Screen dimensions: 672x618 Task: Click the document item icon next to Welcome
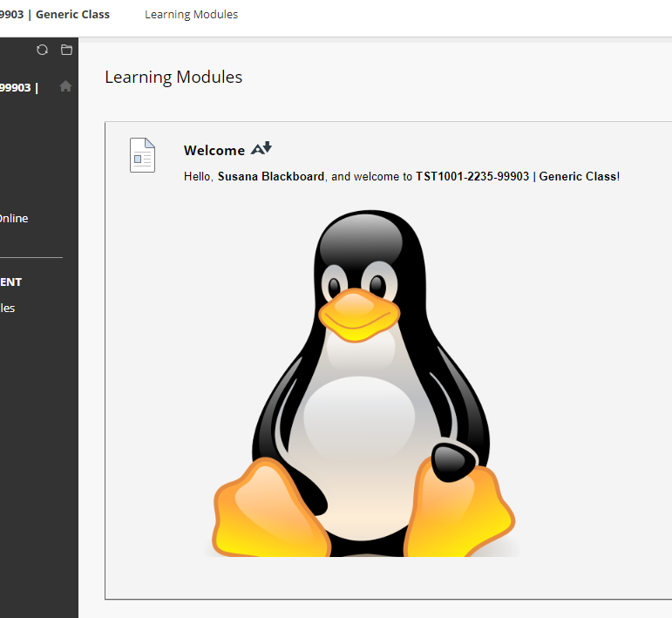tap(142, 155)
